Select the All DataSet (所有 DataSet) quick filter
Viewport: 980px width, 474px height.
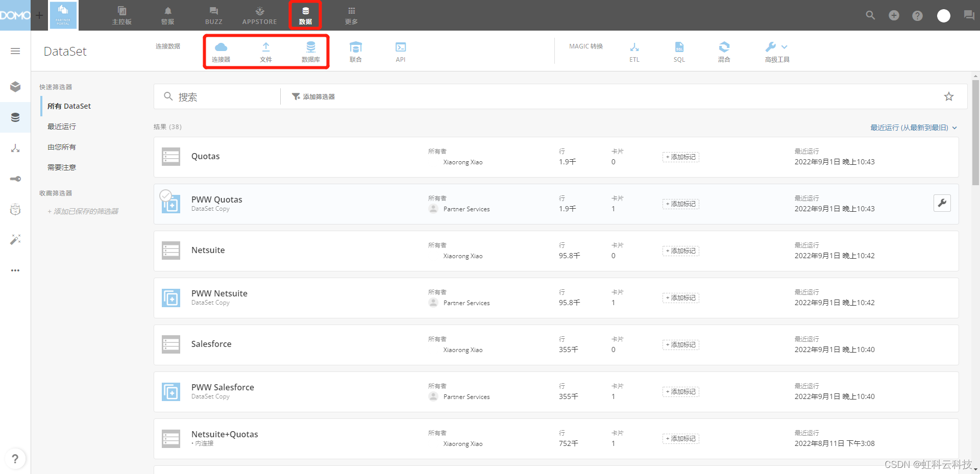[x=69, y=106]
